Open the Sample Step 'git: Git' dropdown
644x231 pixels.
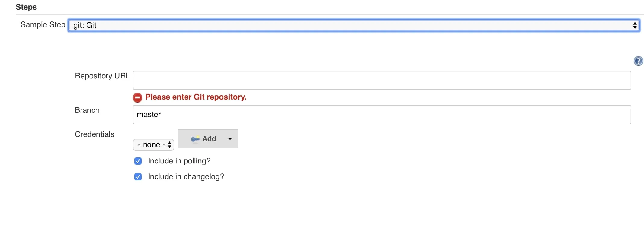(x=354, y=25)
